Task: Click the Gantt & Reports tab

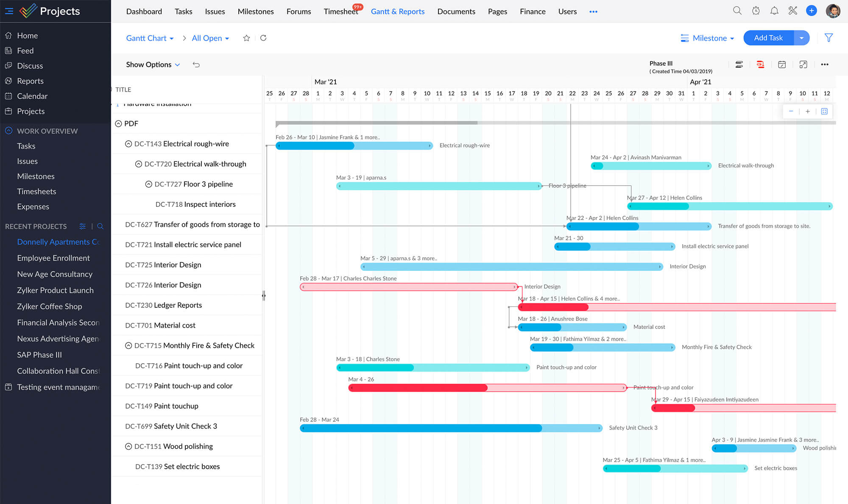Action: tap(397, 11)
